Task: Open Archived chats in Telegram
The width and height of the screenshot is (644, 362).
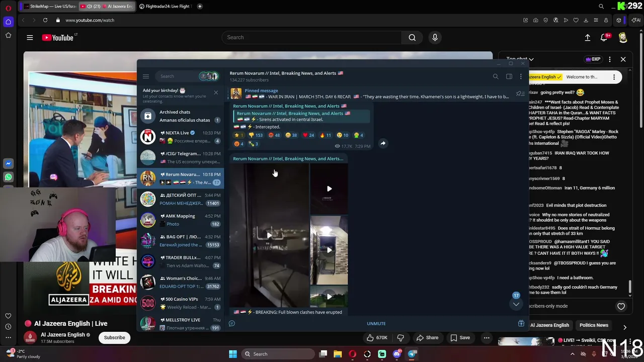Action: 181,116
